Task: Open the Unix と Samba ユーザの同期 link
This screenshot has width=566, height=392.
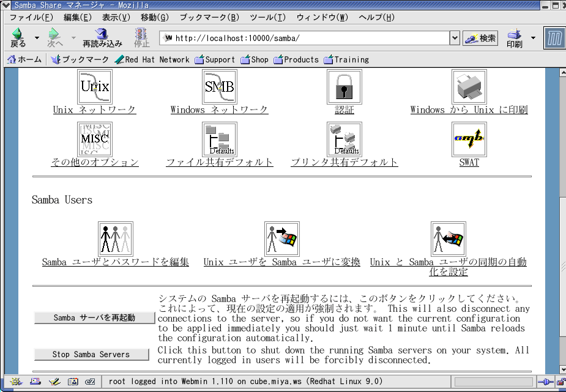Action: [x=449, y=267]
